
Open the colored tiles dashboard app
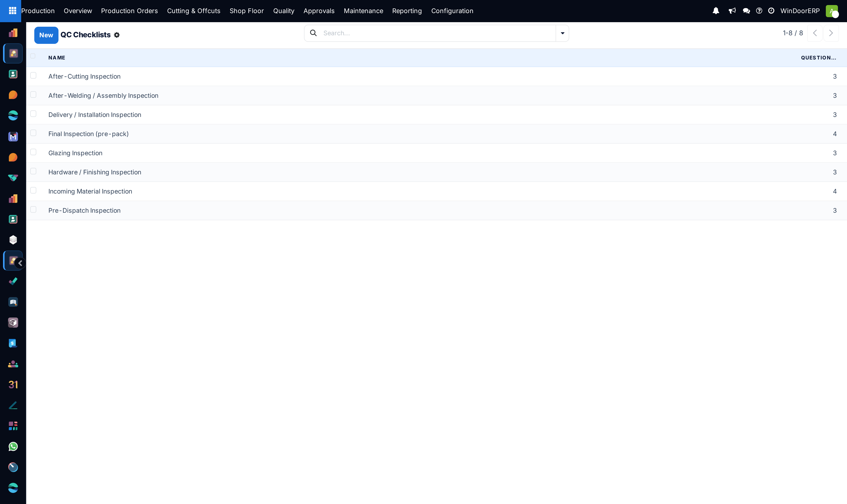(x=13, y=426)
